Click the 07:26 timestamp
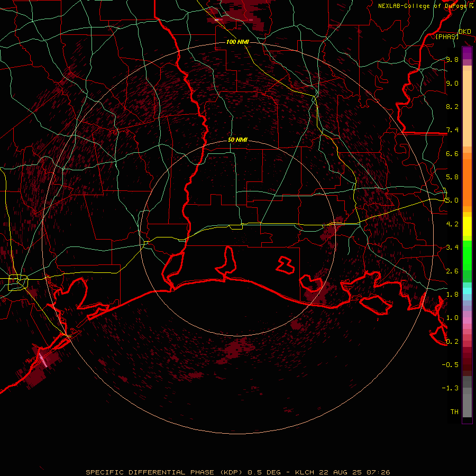 tap(378, 472)
